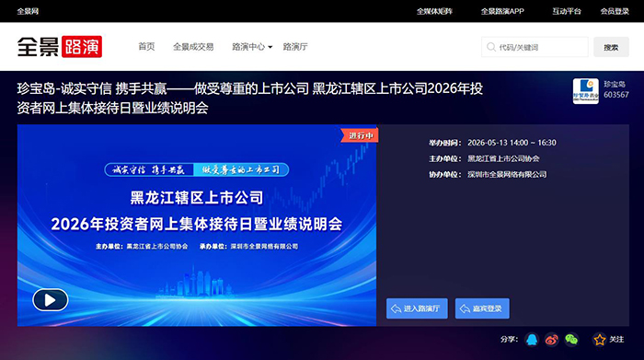Viewport: 644px width, 360px height.
Task: Click the event time 2026-05-13 14:00 ~ 16:30
Action: pos(512,143)
